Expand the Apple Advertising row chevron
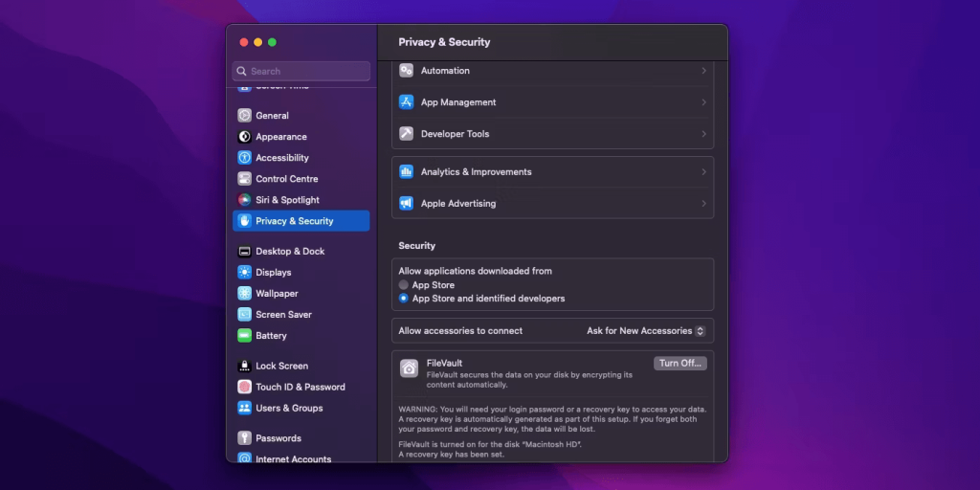Viewport: 980px width, 490px height. 703,203
